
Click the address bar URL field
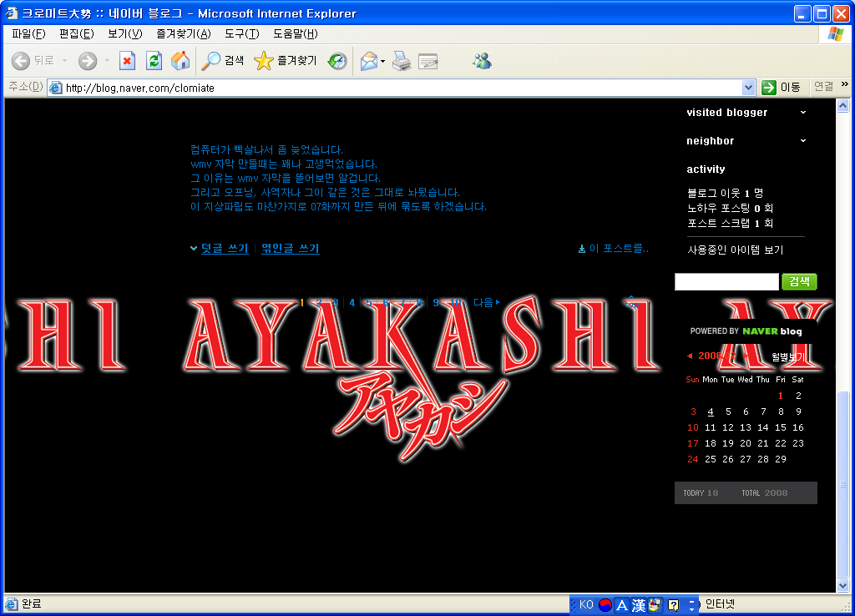402,88
